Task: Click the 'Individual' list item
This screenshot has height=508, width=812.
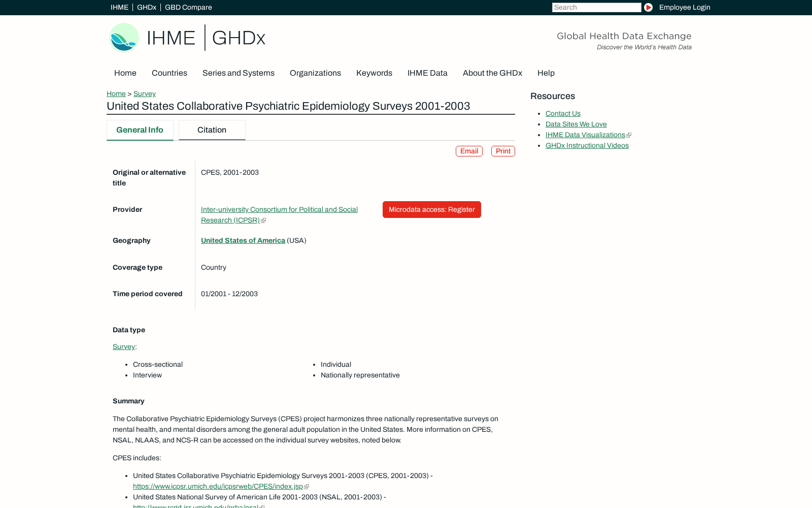Action: point(336,364)
